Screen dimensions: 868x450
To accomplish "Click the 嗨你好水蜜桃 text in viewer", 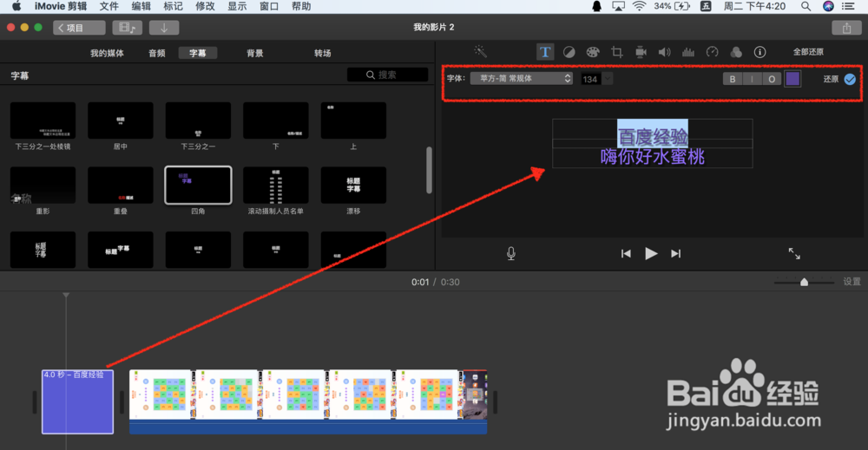I will coord(653,157).
